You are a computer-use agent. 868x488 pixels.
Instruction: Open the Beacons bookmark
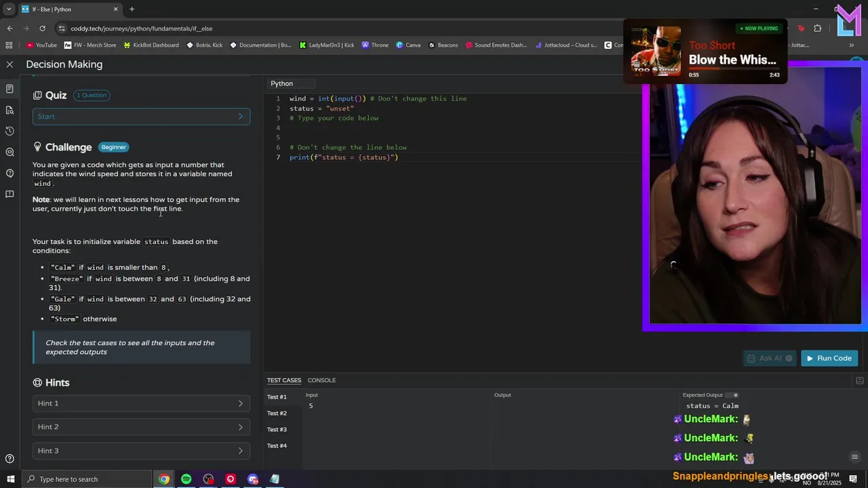[443, 45]
